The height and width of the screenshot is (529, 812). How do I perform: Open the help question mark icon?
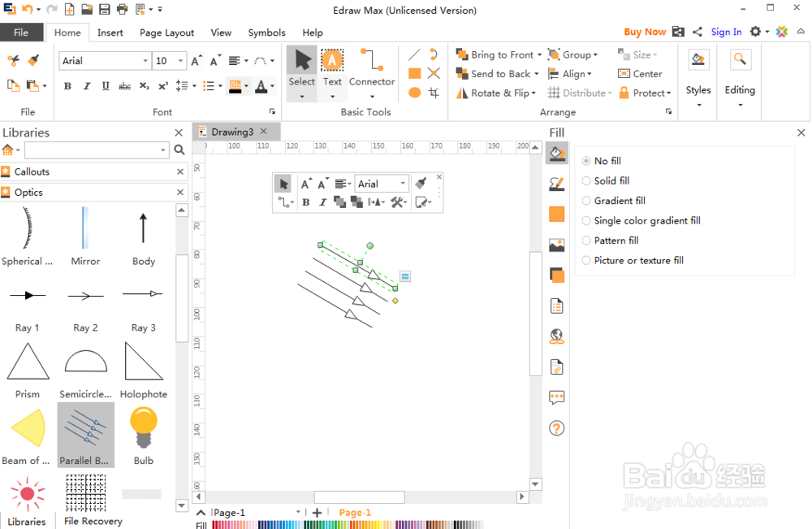pos(557,428)
